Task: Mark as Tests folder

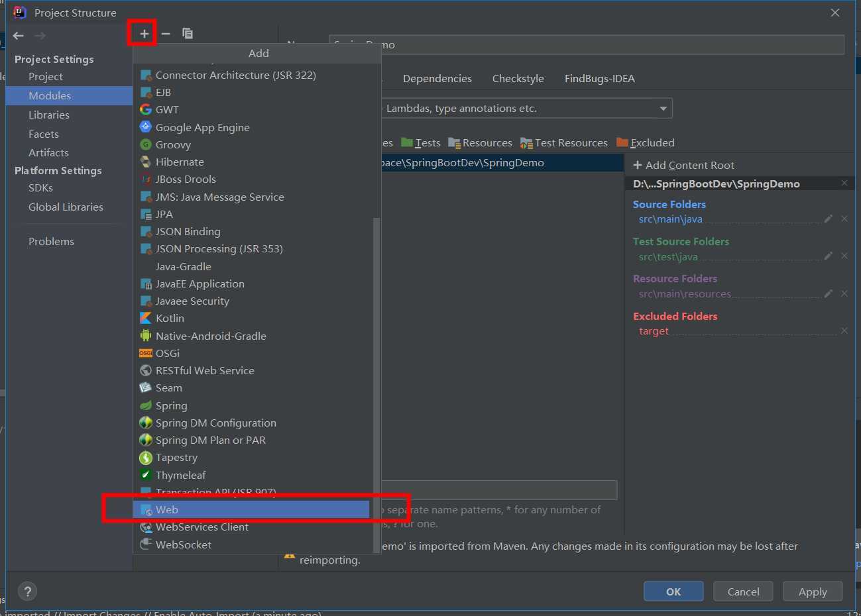Action: 421,142
